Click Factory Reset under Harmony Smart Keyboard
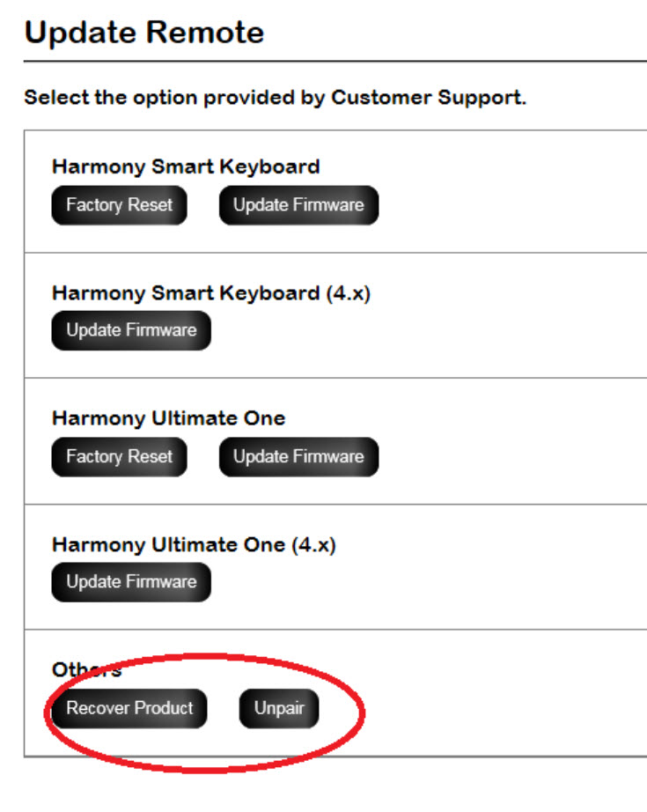Image resolution: width=647 pixels, height=812 pixels. point(119,205)
